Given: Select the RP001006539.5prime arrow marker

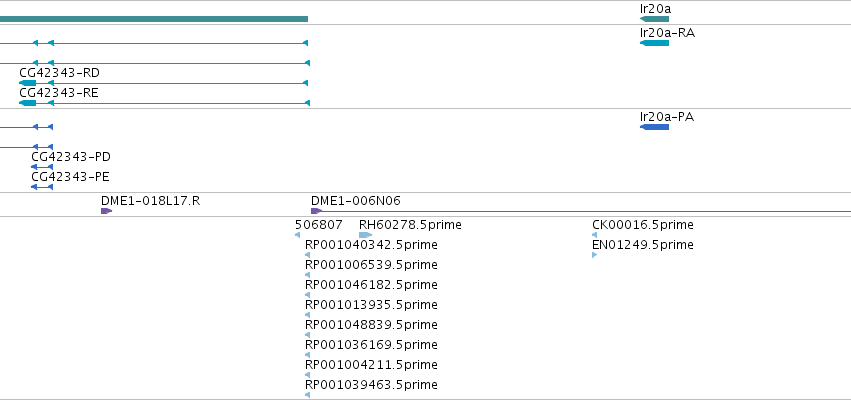Looking at the screenshot, I should 308,275.
